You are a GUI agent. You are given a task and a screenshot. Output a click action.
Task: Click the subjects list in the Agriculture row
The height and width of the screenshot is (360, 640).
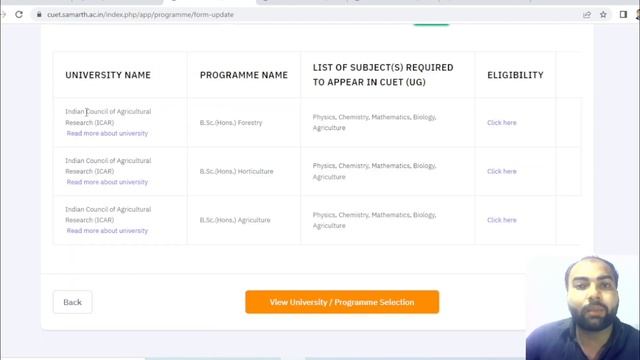[374, 220]
